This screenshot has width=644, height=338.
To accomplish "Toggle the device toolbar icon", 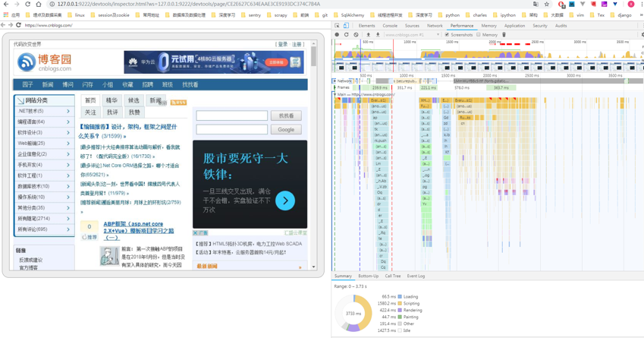I will point(346,26).
